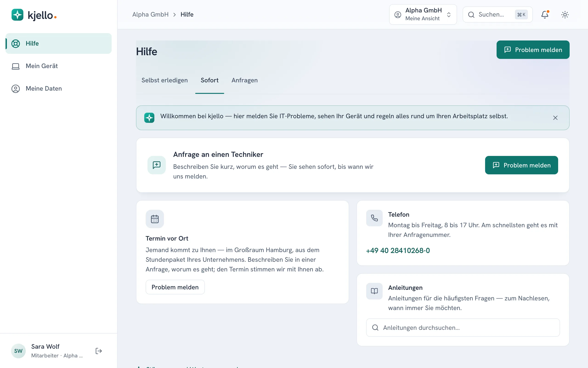Screen dimensions: 588x368
Task: Go to Mein Gerät in the sidebar
Action: [59, 66]
